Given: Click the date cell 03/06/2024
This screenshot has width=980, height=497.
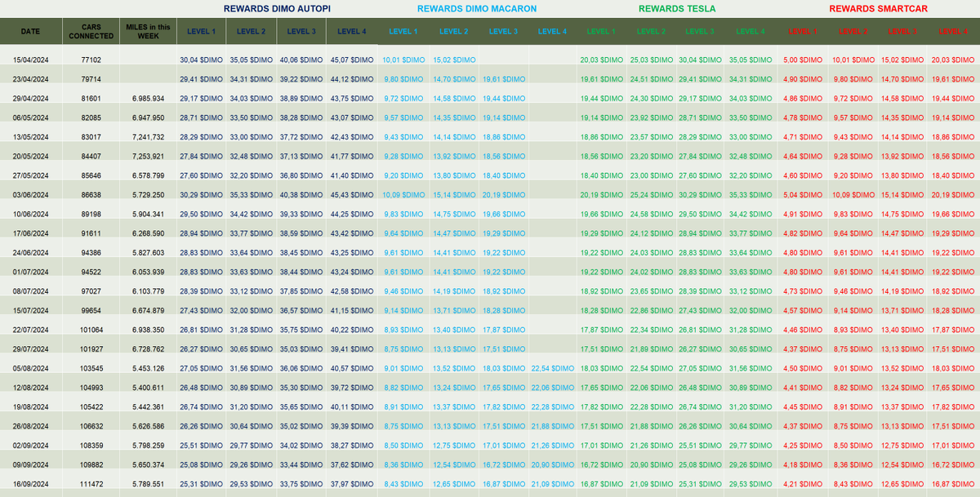Looking at the screenshot, I should [31, 195].
